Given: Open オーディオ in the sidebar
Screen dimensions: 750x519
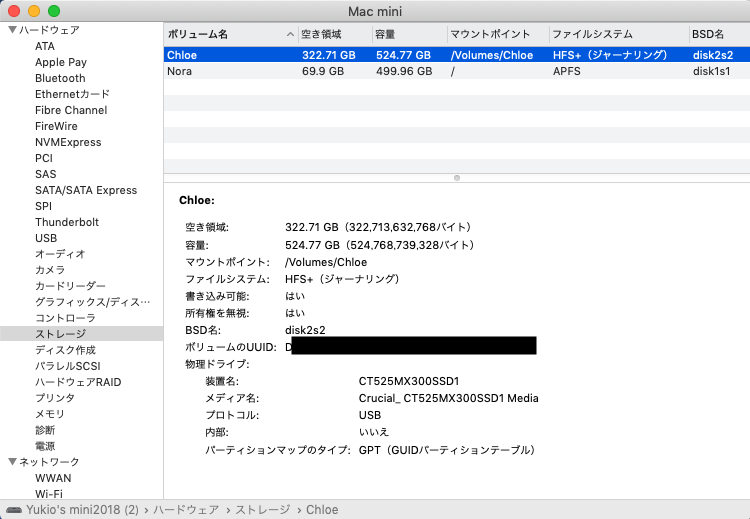Looking at the screenshot, I should tap(60, 254).
